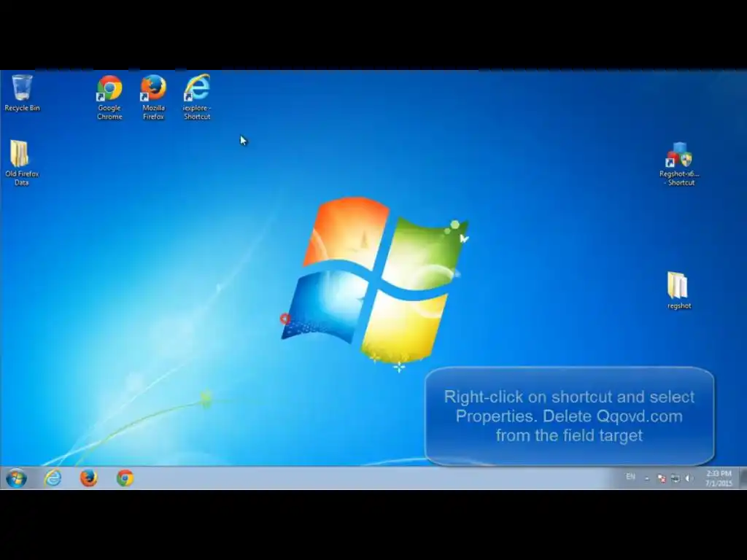Open the EN language bar indicator
Screen dimensions: 747x560
click(x=630, y=477)
